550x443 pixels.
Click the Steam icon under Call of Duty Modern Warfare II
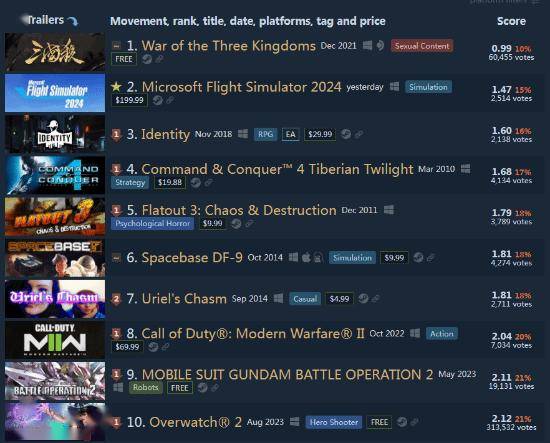click(x=153, y=347)
